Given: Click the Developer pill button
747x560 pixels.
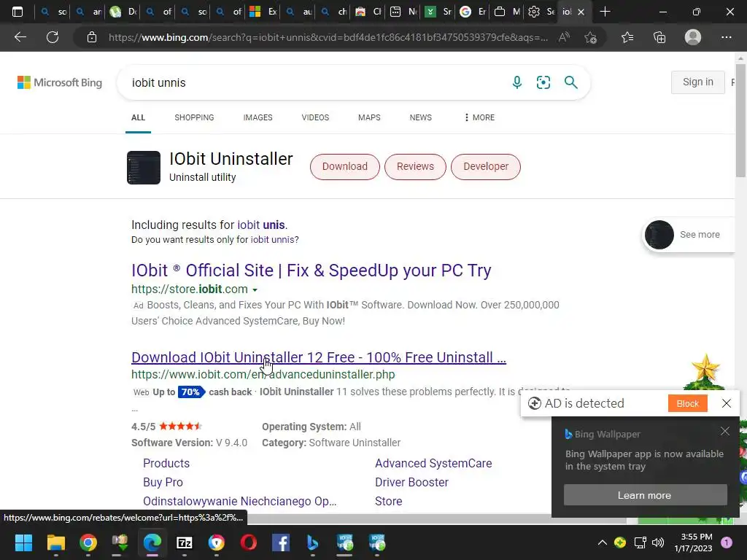Looking at the screenshot, I should pos(486,167).
